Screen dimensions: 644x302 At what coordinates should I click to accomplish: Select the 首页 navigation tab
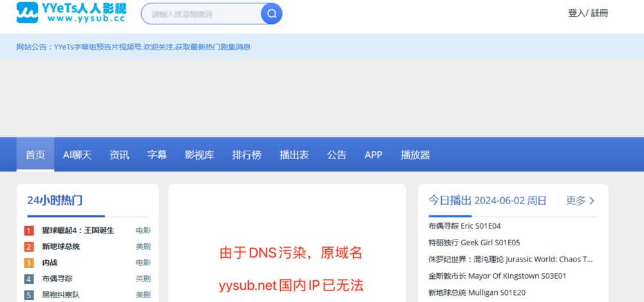35,155
